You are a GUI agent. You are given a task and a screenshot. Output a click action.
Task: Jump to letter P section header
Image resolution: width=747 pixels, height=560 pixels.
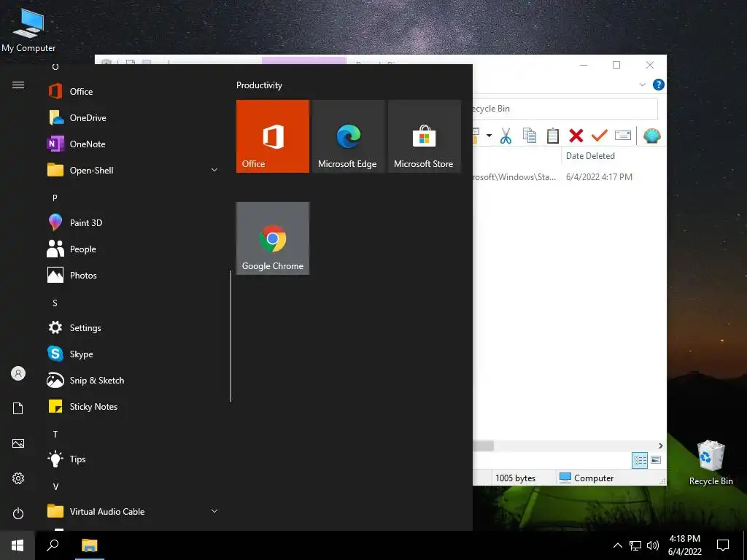(x=55, y=198)
